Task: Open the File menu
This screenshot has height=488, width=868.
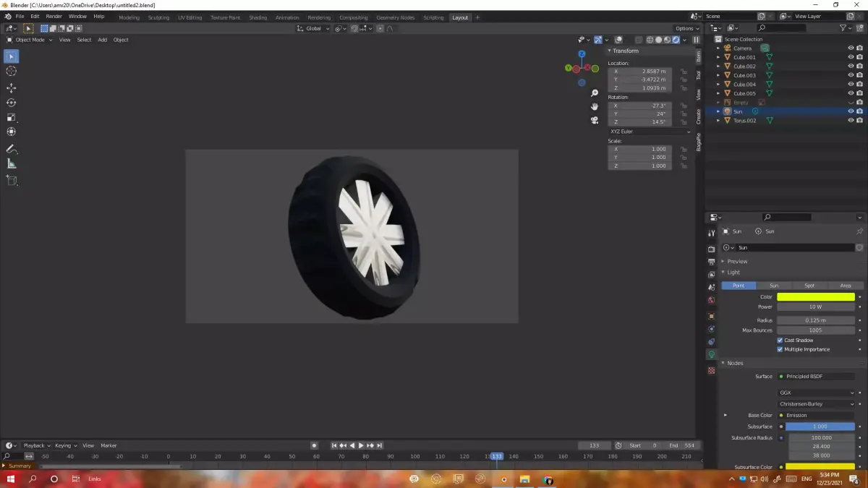Action: [x=20, y=17]
